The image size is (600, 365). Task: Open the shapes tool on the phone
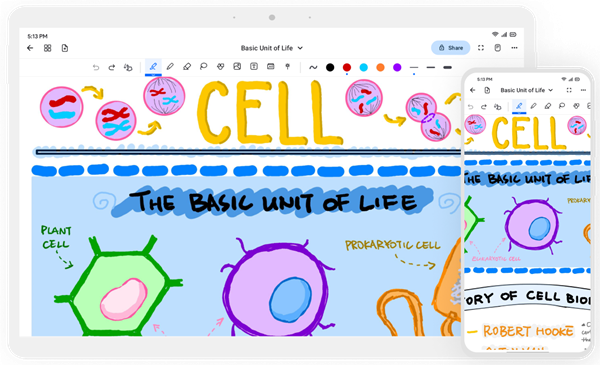coord(576,106)
